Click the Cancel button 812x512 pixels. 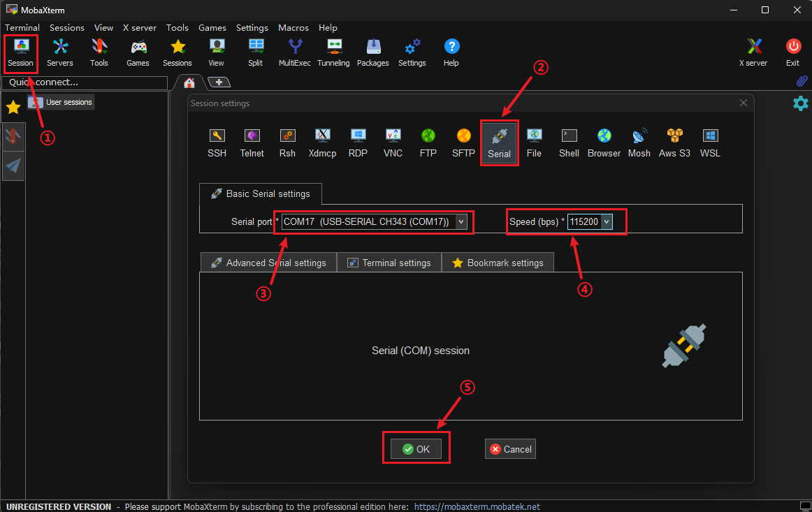[510, 449]
